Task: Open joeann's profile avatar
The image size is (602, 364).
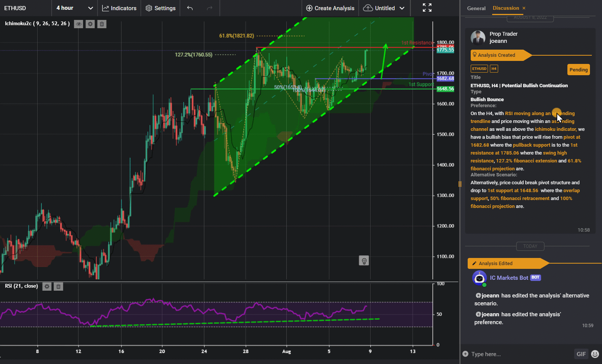Action: [x=478, y=38]
